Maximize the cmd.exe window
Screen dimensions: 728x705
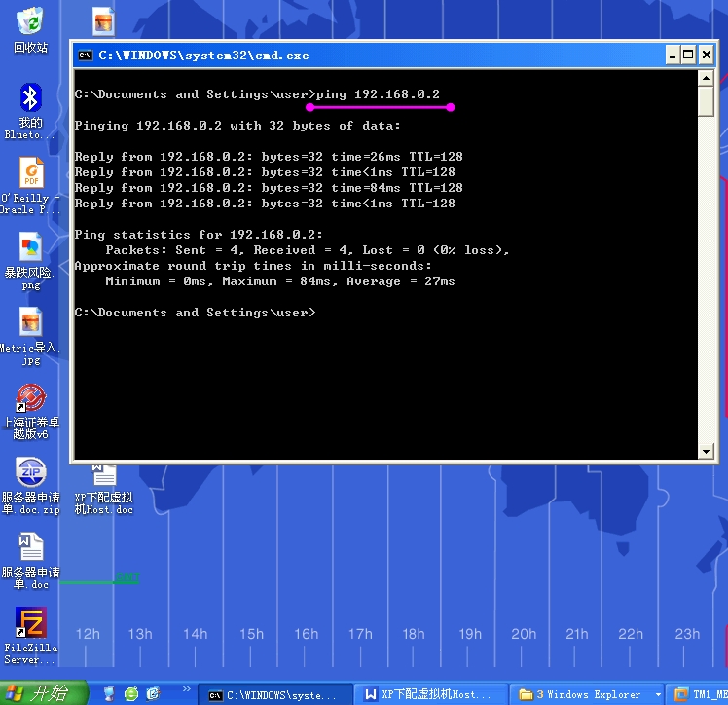(x=688, y=56)
